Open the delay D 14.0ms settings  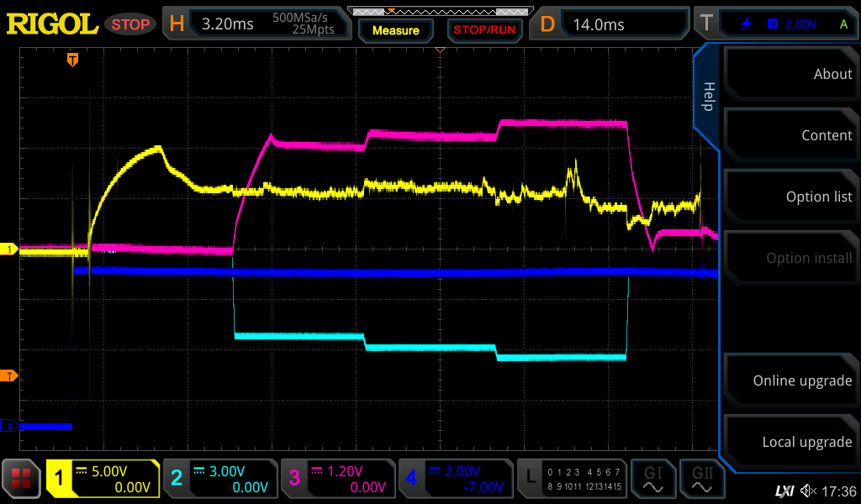[x=611, y=24]
